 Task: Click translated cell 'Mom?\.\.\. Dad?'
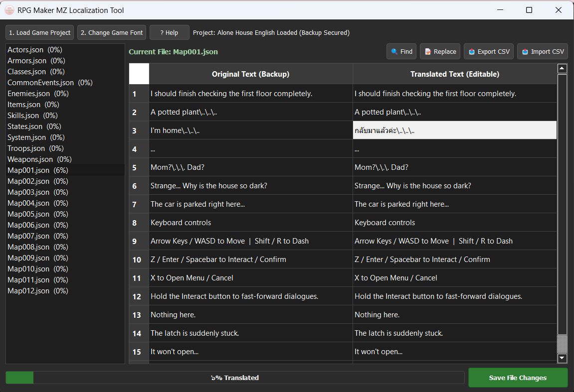[x=455, y=167]
